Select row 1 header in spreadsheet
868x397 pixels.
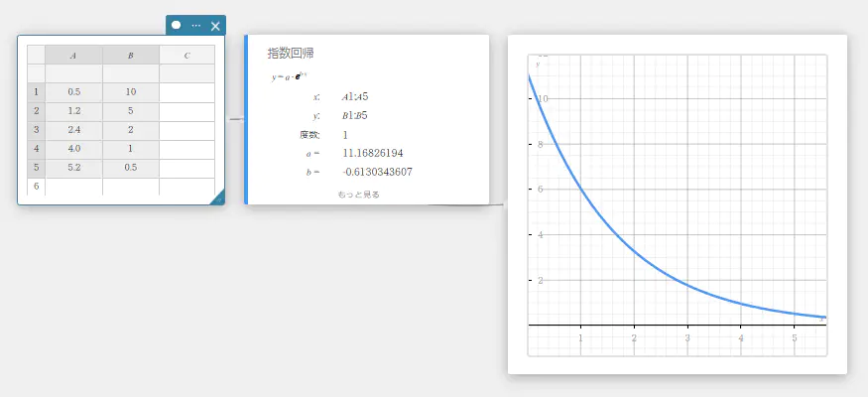click(36, 92)
